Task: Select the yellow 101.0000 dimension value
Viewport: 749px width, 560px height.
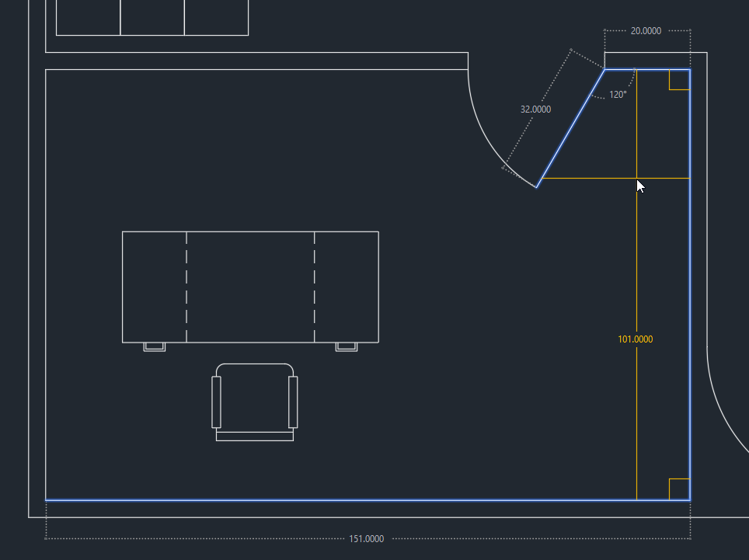Action: point(636,339)
